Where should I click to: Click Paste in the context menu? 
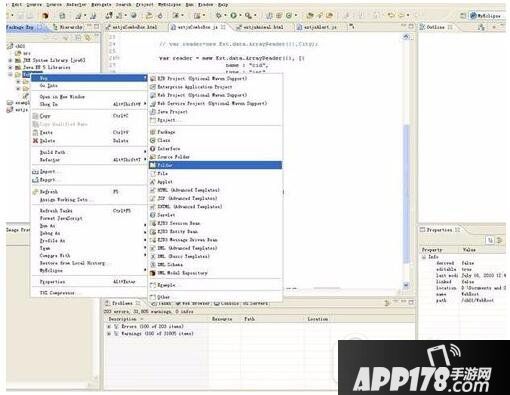89,132
